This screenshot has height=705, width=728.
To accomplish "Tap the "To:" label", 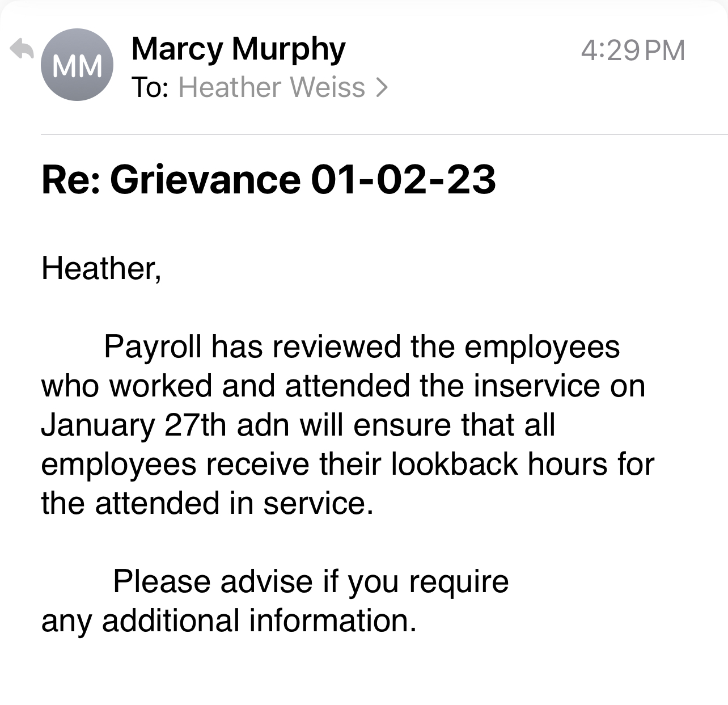I will [150, 87].
